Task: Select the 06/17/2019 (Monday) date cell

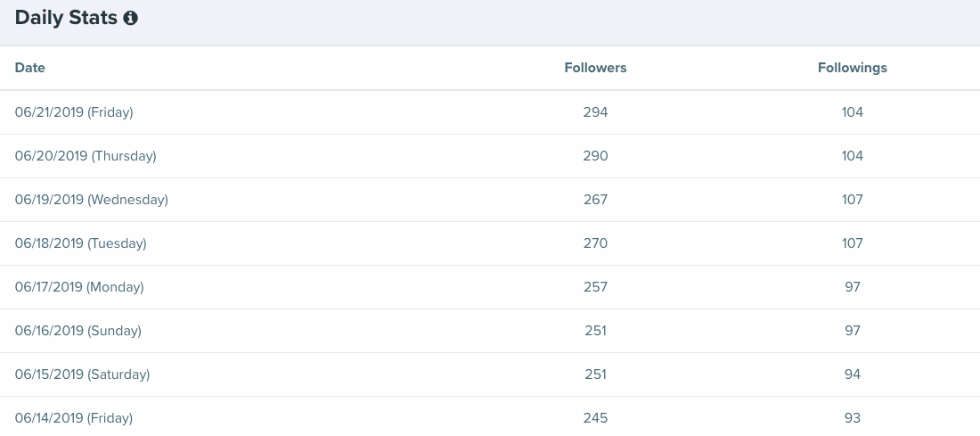Action: point(79,287)
